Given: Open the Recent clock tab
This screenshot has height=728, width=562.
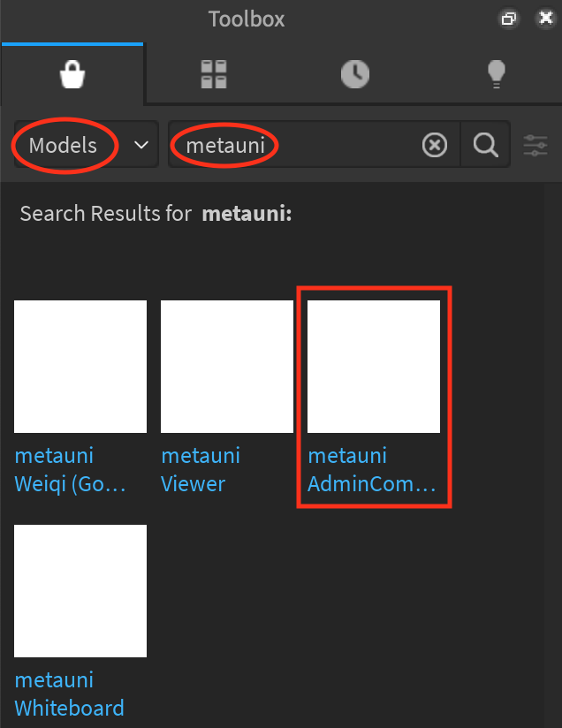Looking at the screenshot, I should (x=355, y=74).
